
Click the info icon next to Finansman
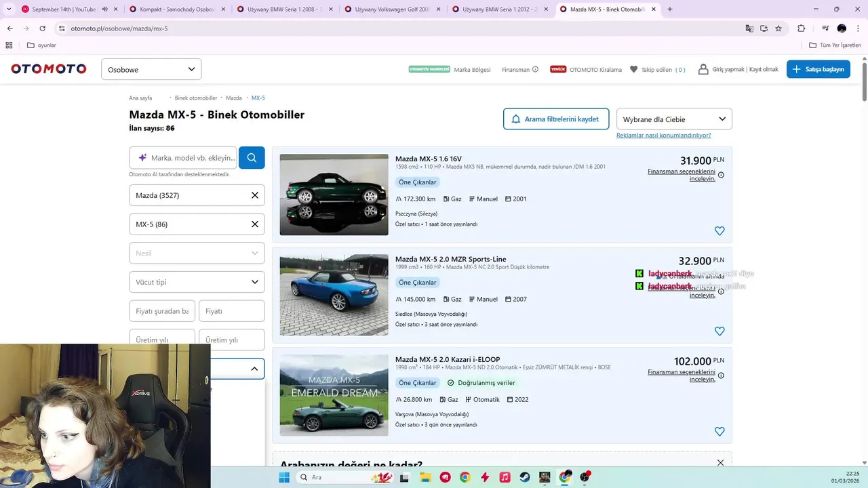535,69
